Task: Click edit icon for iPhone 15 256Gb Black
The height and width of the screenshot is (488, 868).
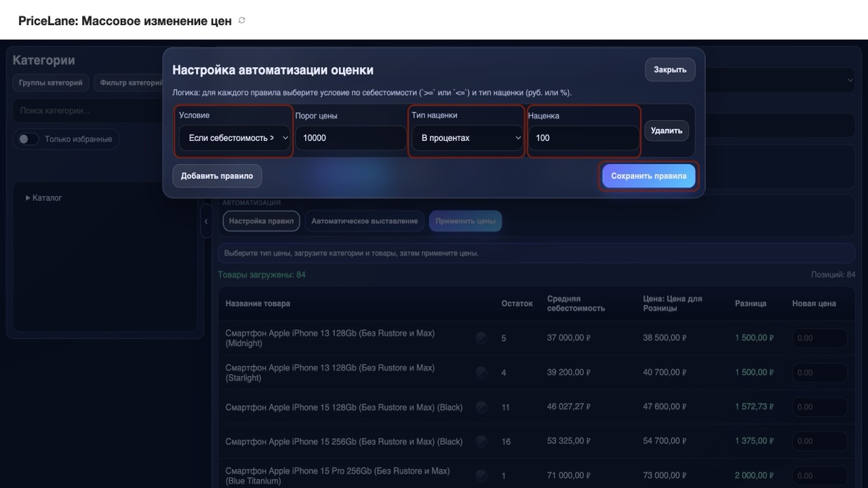Action: 481,441
